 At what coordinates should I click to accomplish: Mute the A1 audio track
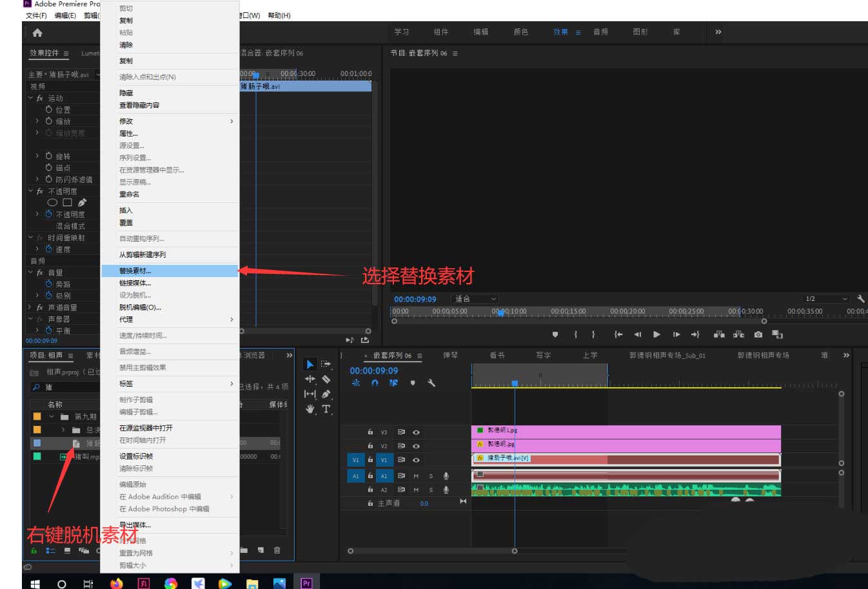point(416,476)
